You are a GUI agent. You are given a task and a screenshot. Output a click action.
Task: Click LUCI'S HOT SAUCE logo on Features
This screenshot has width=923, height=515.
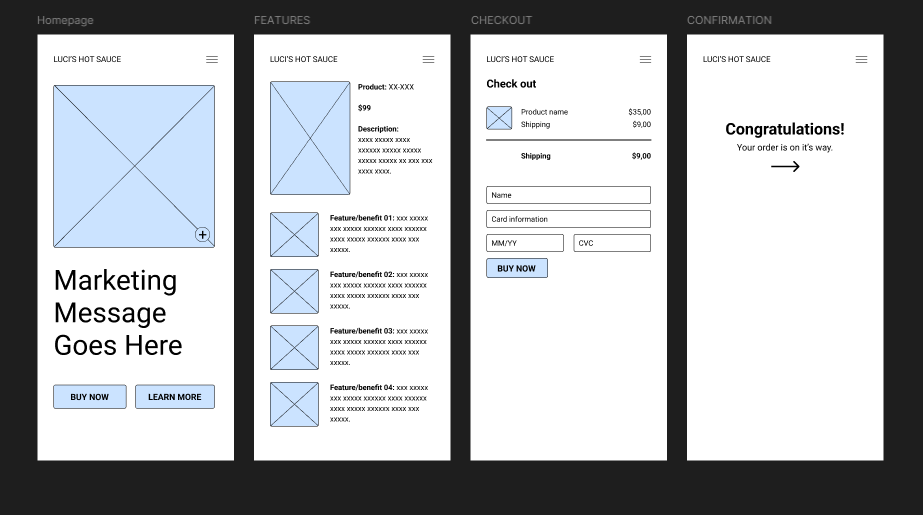click(x=304, y=59)
